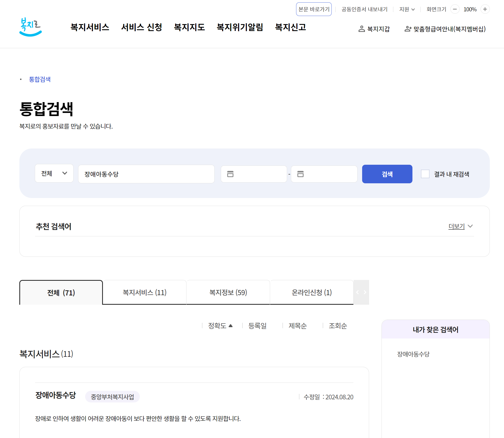Click the tab scroll left arrow

pos(357,292)
